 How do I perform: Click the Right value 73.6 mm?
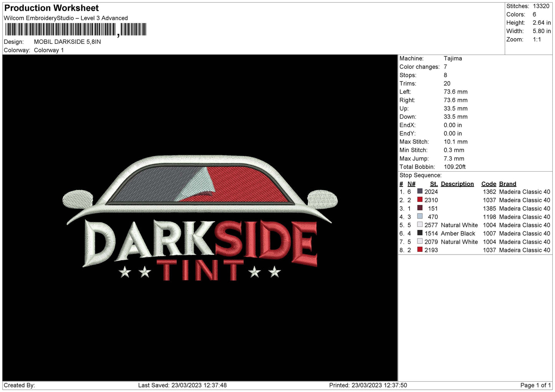click(x=456, y=100)
